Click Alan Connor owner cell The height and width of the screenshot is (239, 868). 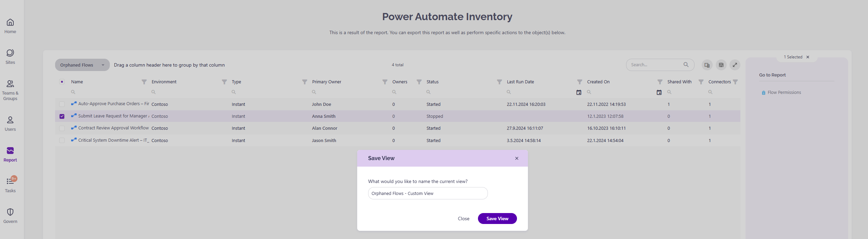tap(325, 128)
